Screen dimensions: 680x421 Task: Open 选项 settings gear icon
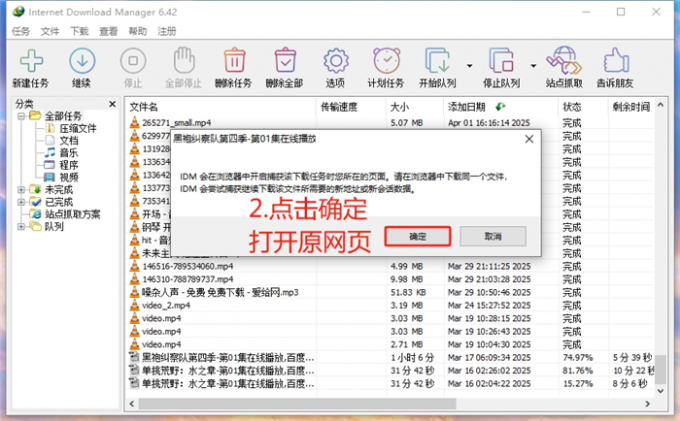(336, 61)
